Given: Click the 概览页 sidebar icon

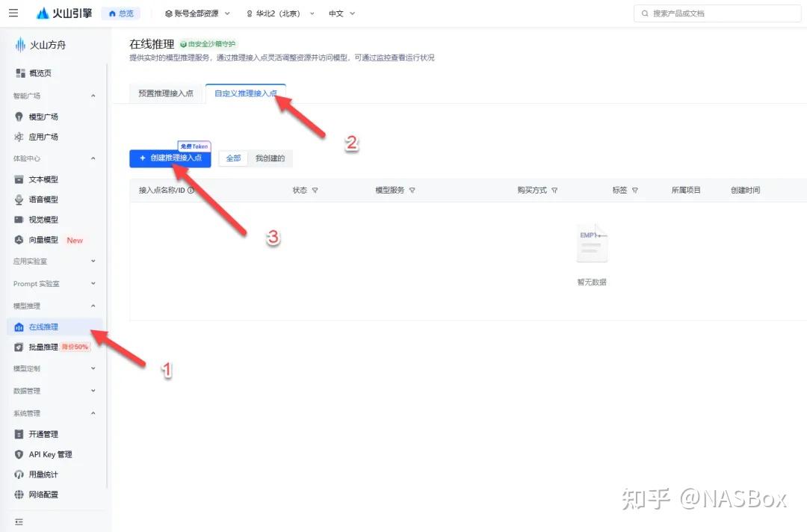Looking at the screenshot, I should tap(20, 73).
